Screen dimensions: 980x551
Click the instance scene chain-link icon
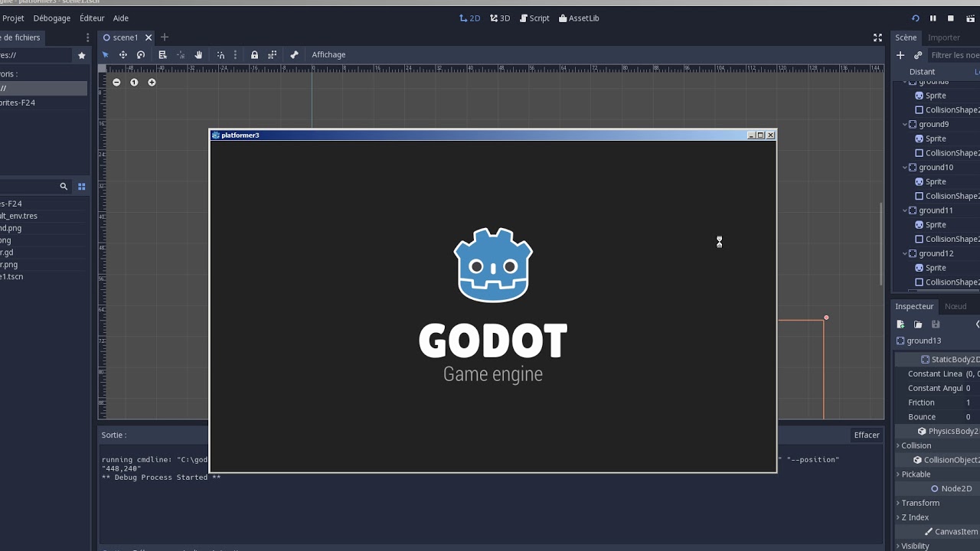pyautogui.click(x=918, y=55)
